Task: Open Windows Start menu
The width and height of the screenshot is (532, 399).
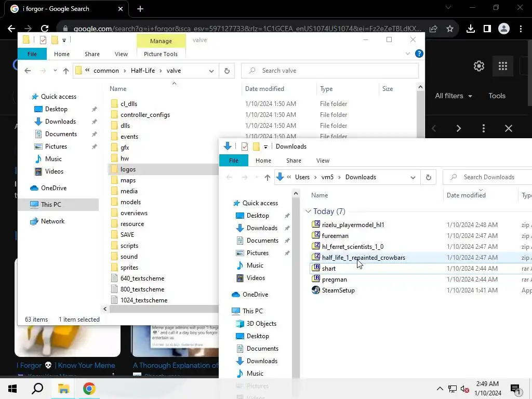Action: [x=12, y=389]
